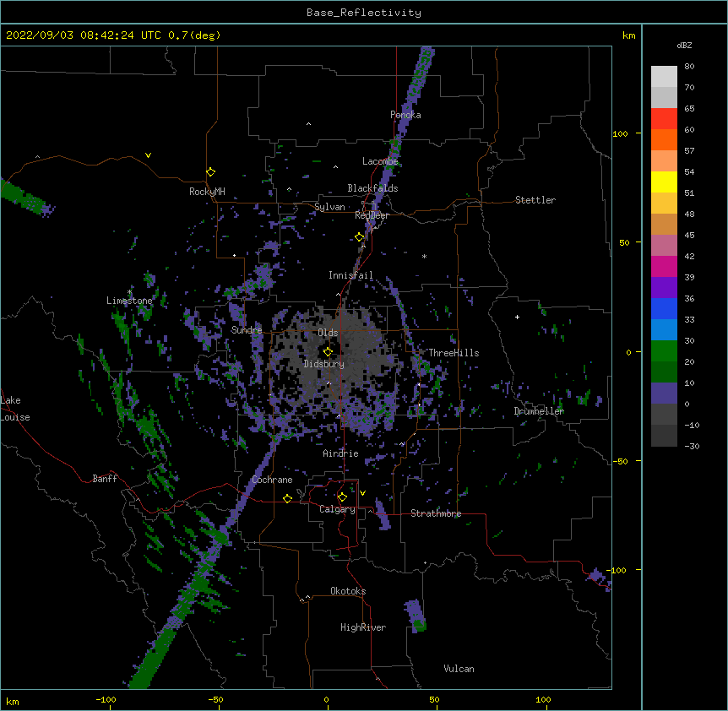The height and width of the screenshot is (711, 728).
Task: Click the Calgary city label
Action: tap(338, 509)
